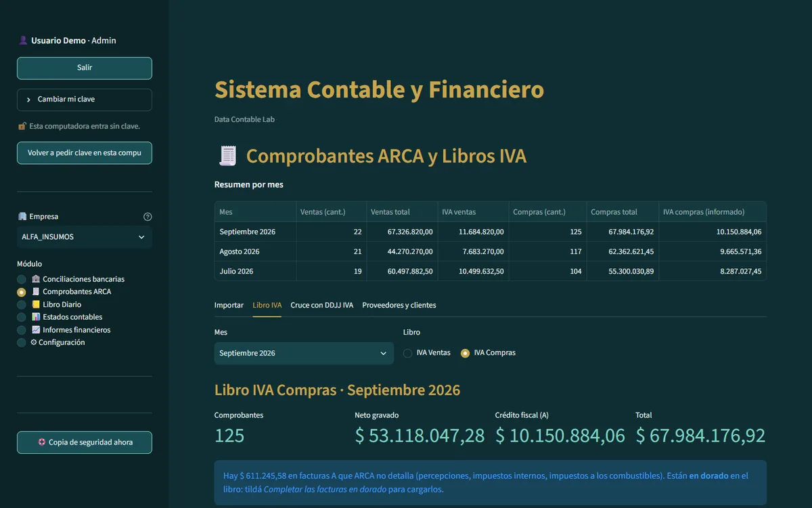812x508 pixels.
Task: Click the cell 11.684.820,00
Action: 473,232
